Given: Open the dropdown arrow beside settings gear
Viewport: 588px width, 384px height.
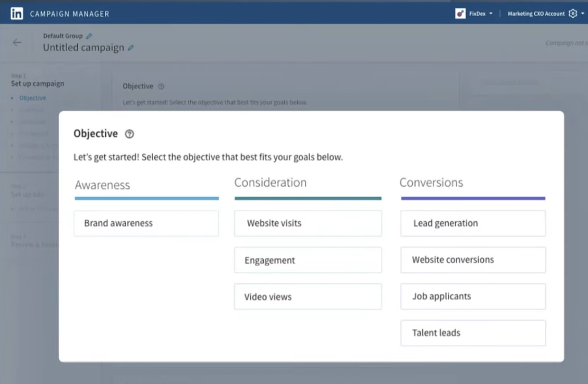Looking at the screenshot, I should click(x=583, y=14).
